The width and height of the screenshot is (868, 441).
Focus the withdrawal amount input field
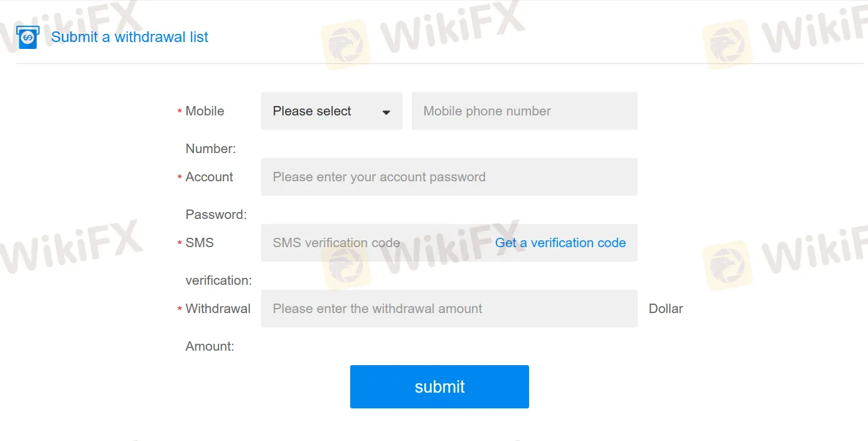pyautogui.click(x=449, y=309)
